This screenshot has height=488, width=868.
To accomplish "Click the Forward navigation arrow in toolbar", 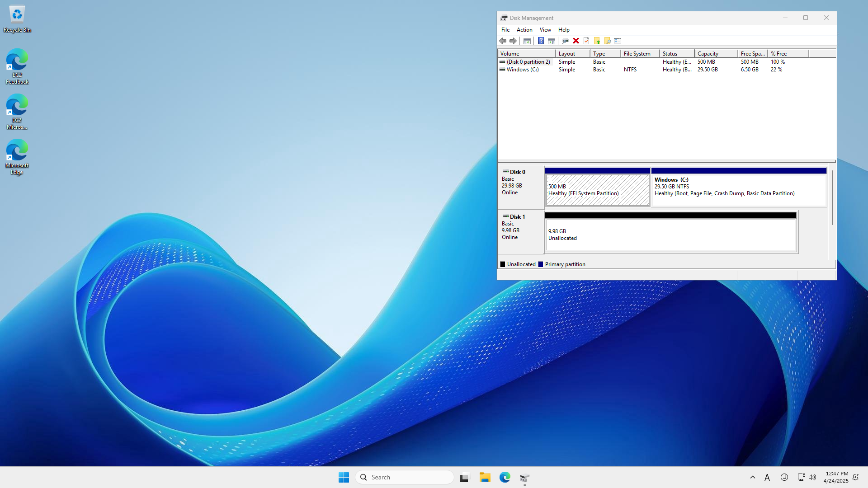I will 514,41.
